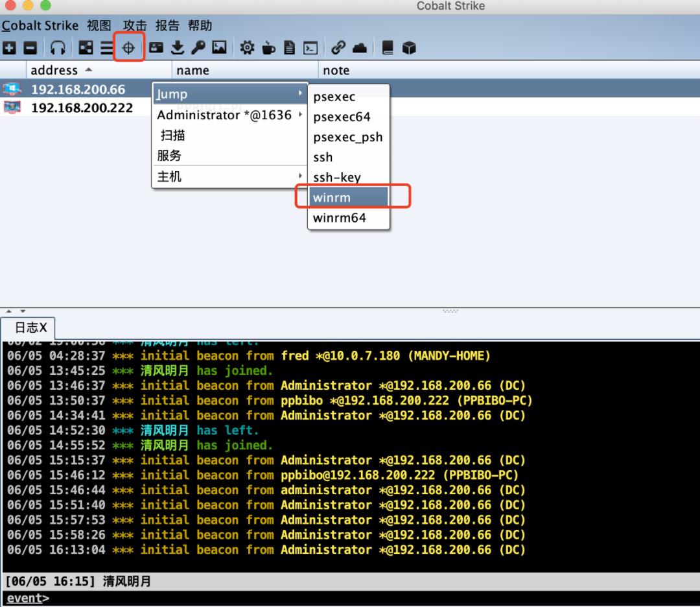Screen dimensions: 700x607
Task: Click the connect to team server plus icon
Action: point(9,47)
